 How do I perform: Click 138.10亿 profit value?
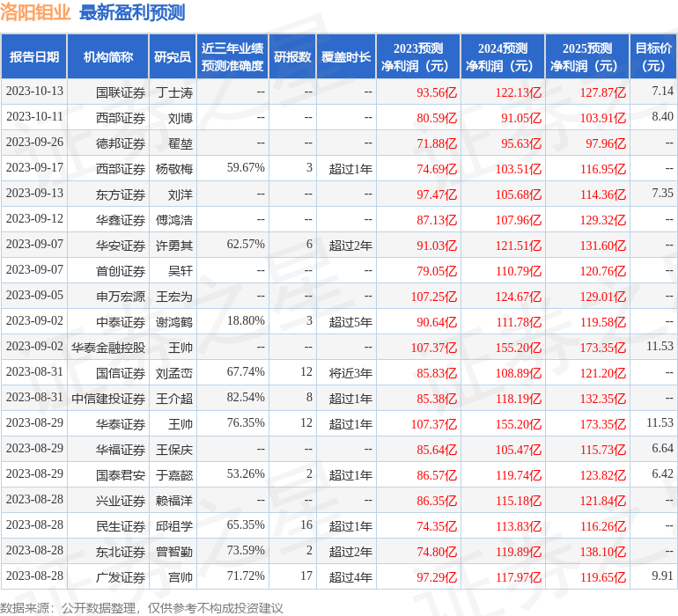coord(603,552)
